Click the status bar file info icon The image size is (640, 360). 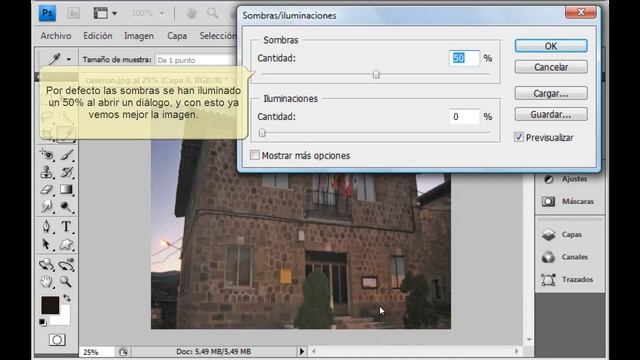tap(123, 351)
